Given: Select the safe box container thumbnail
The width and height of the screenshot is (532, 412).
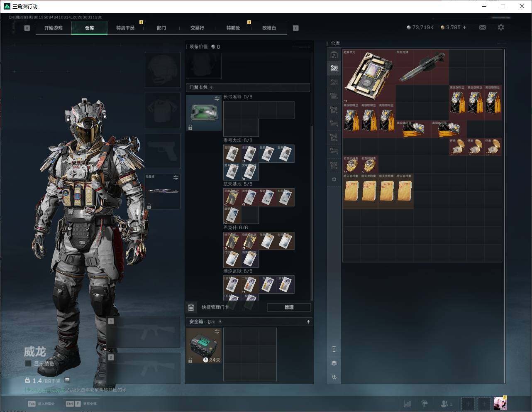Looking at the screenshot, I should 204,346.
